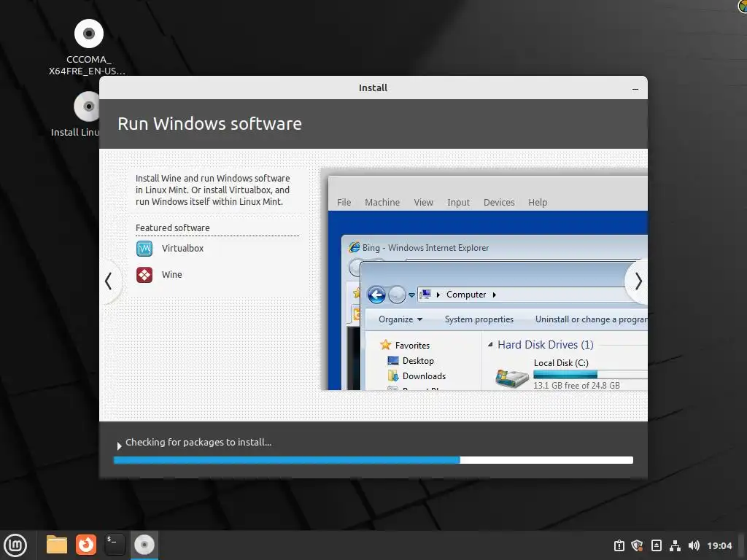
Task: Advance to the next installer slide
Action: tap(638, 281)
